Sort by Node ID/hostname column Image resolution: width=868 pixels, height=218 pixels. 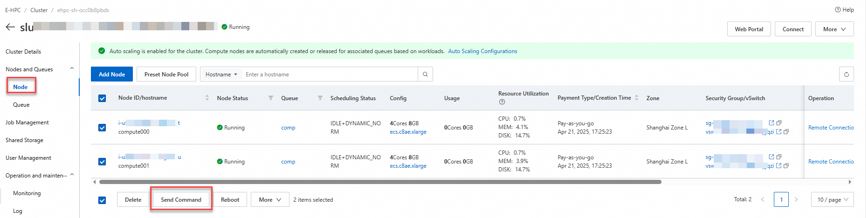coord(207,98)
